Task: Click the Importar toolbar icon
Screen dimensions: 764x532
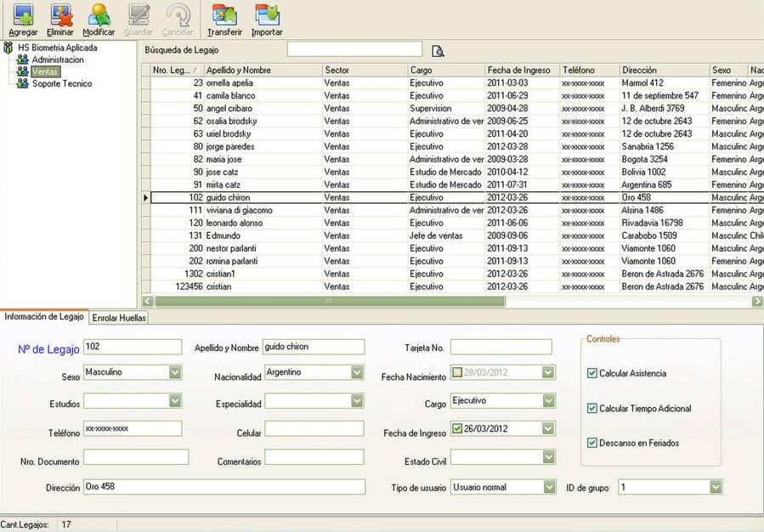Action: (267, 15)
